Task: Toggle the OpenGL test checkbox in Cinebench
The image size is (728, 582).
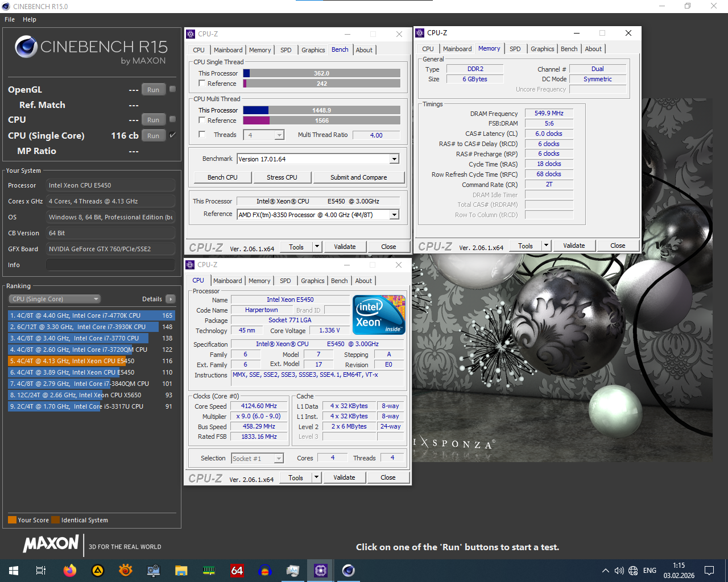Action: coord(172,89)
